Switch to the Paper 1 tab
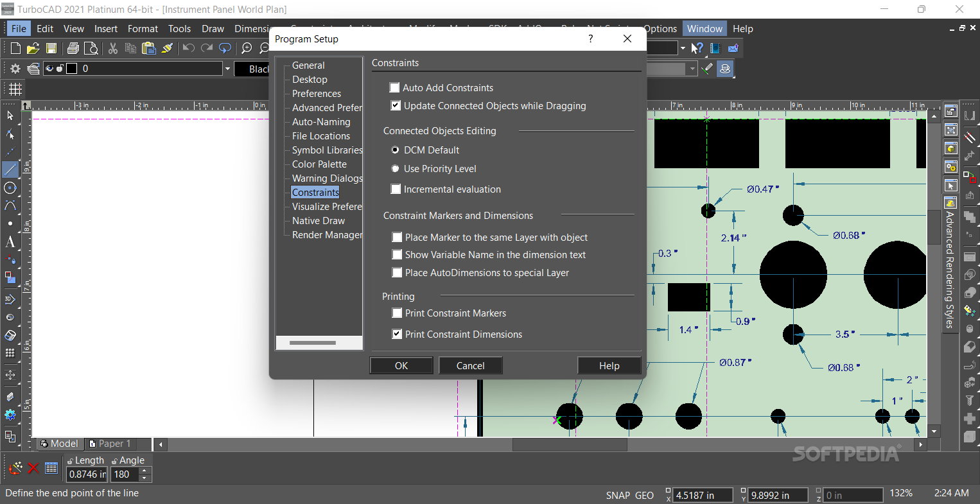The height and width of the screenshot is (504, 980). click(110, 444)
